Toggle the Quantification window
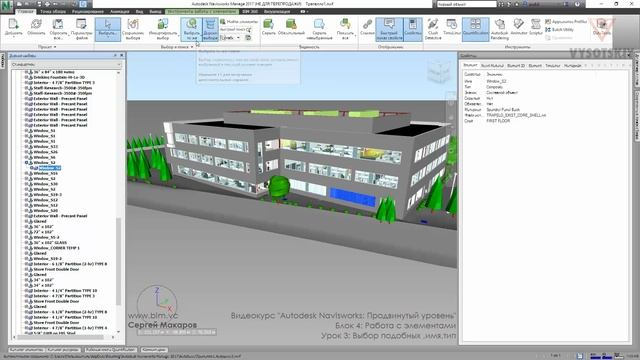The image size is (640, 360). click(x=476, y=29)
